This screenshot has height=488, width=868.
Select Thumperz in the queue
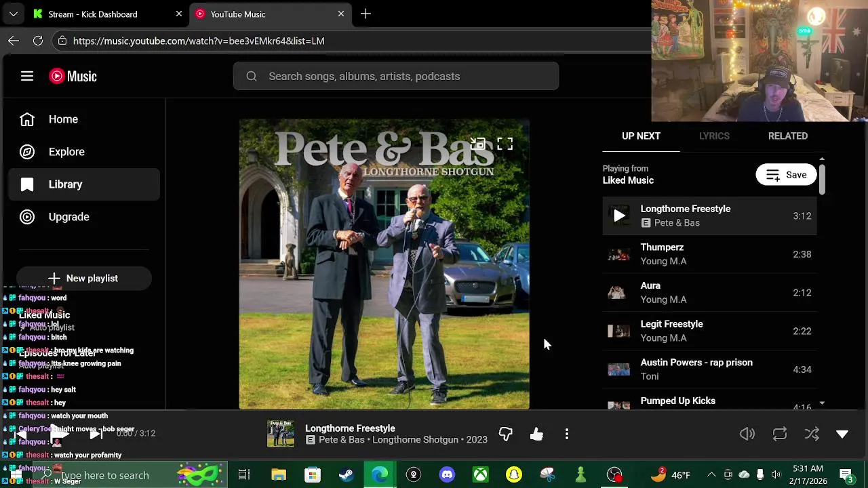[709, 254]
